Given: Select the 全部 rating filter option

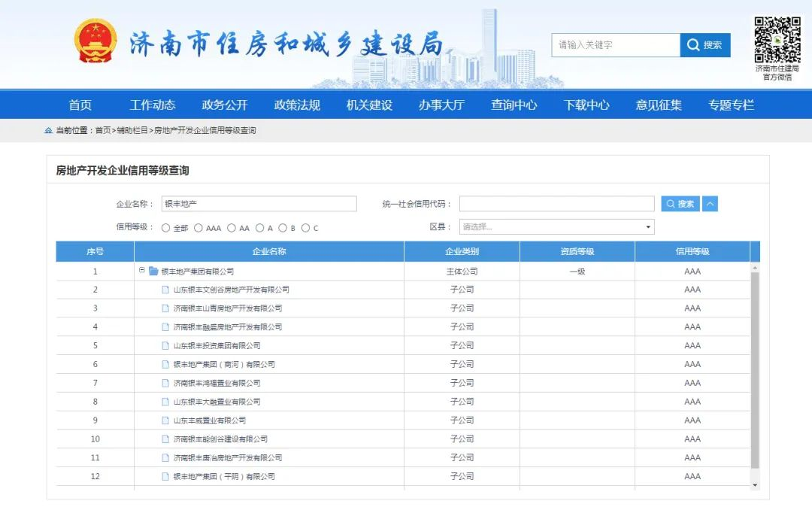Looking at the screenshot, I should click(x=165, y=227).
